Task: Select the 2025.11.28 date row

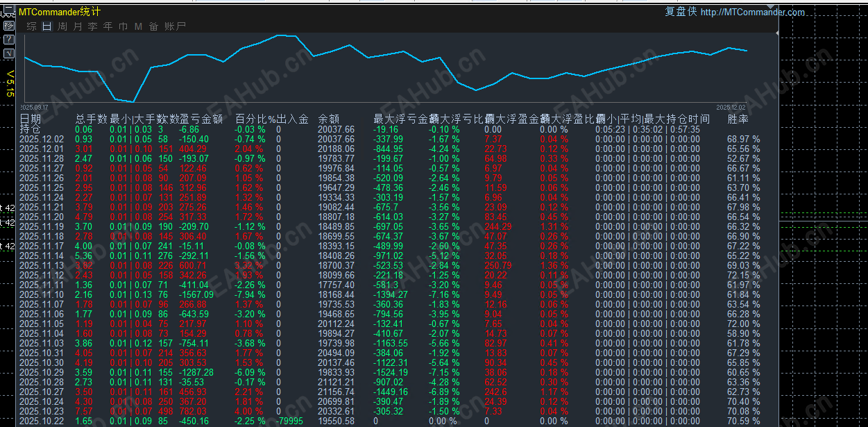Action: (x=41, y=159)
